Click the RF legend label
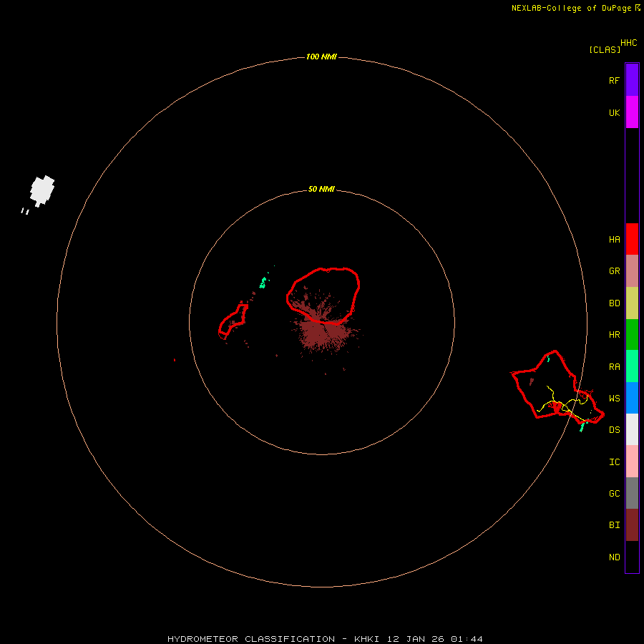Viewport: 644px width, 644px height. pyautogui.click(x=614, y=80)
